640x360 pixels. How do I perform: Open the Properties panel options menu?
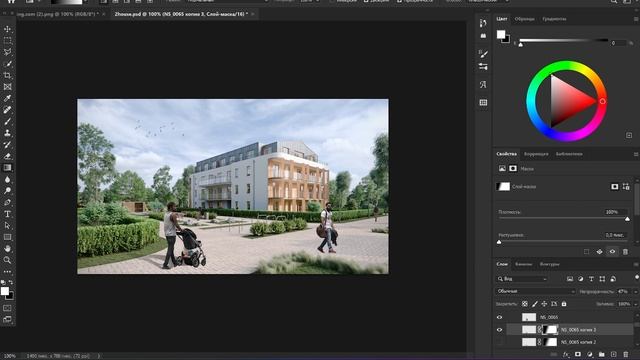[636, 154]
